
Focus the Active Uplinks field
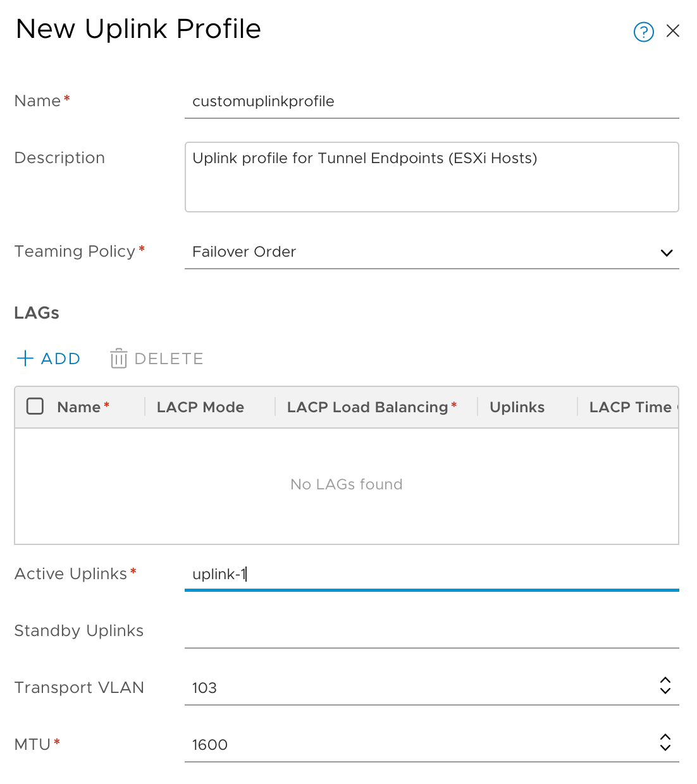click(x=430, y=574)
